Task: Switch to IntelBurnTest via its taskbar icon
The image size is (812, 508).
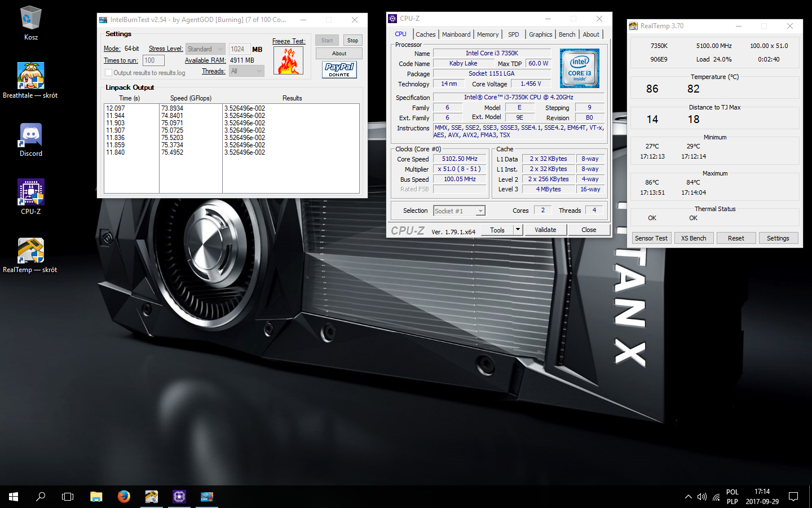Action: click(207, 497)
